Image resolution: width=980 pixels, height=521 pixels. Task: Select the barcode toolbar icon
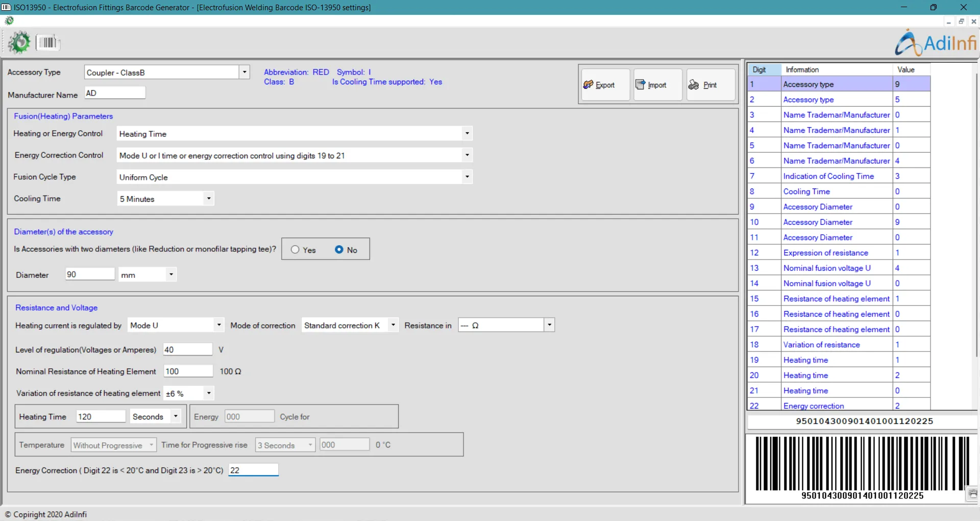[48, 42]
